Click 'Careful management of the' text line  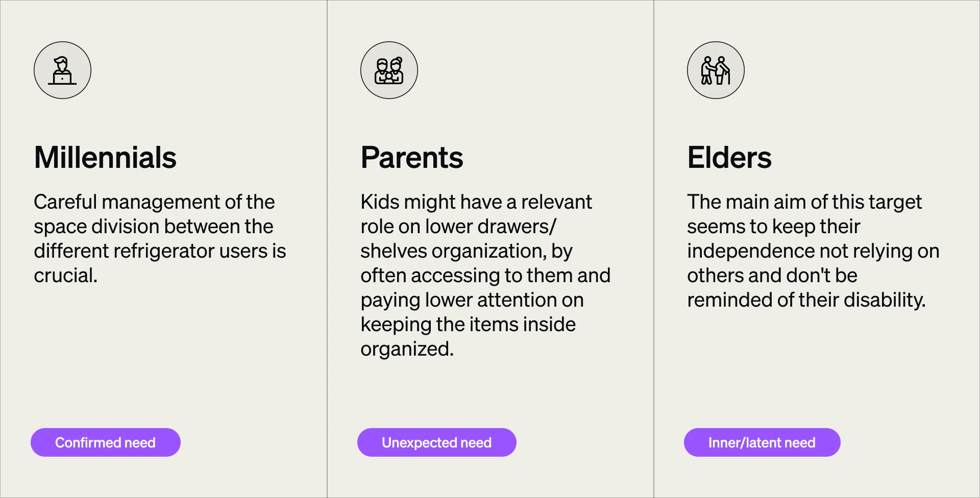point(154,202)
